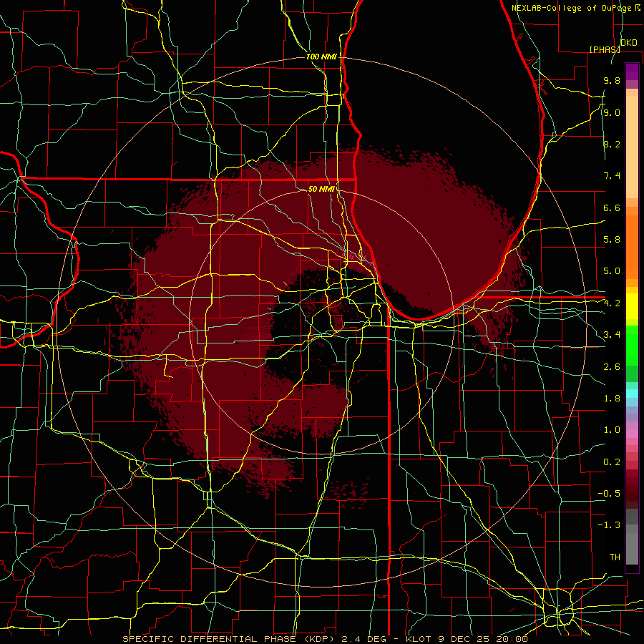Click the 3.4 scale value
The image size is (644, 644).
(612, 335)
